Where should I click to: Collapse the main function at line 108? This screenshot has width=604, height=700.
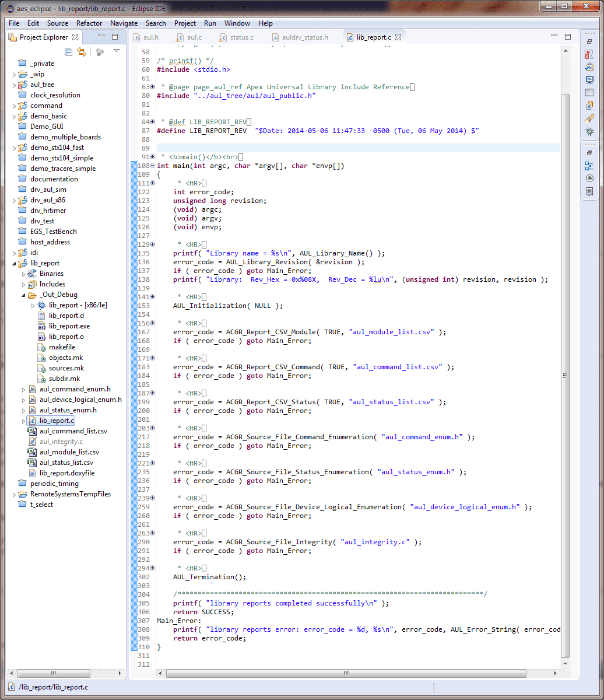point(152,166)
